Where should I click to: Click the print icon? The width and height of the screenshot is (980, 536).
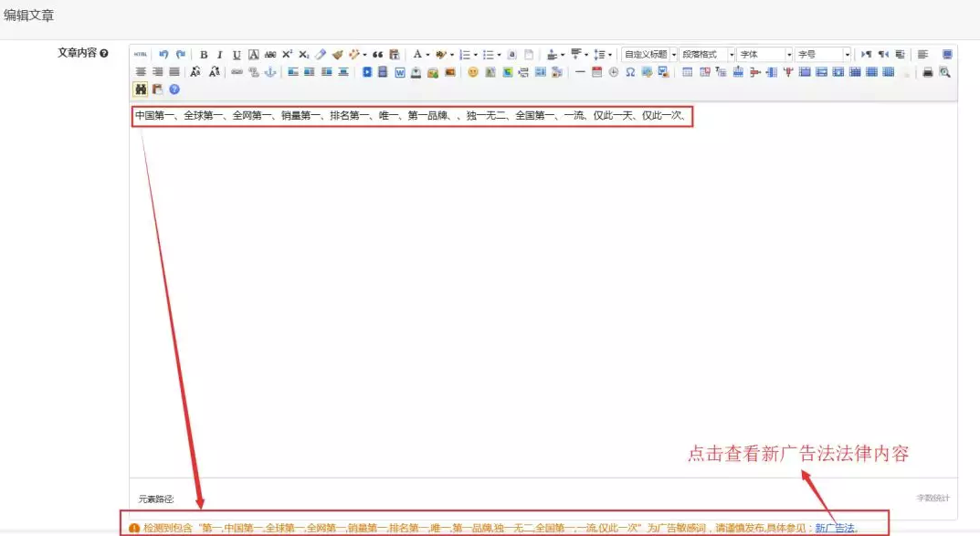coord(928,72)
